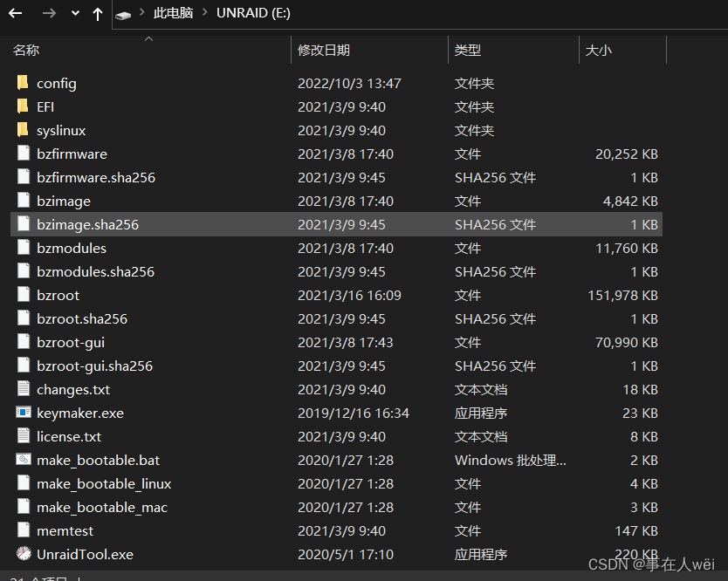Select the EFI folder icon
728x581 pixels.
point(23,106)
